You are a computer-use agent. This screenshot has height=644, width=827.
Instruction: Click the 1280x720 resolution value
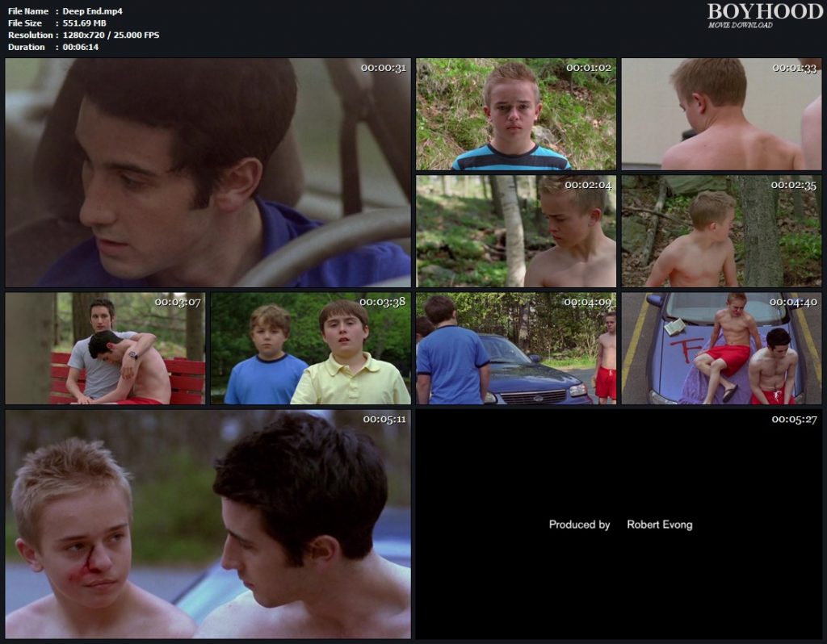click(111, 36)
